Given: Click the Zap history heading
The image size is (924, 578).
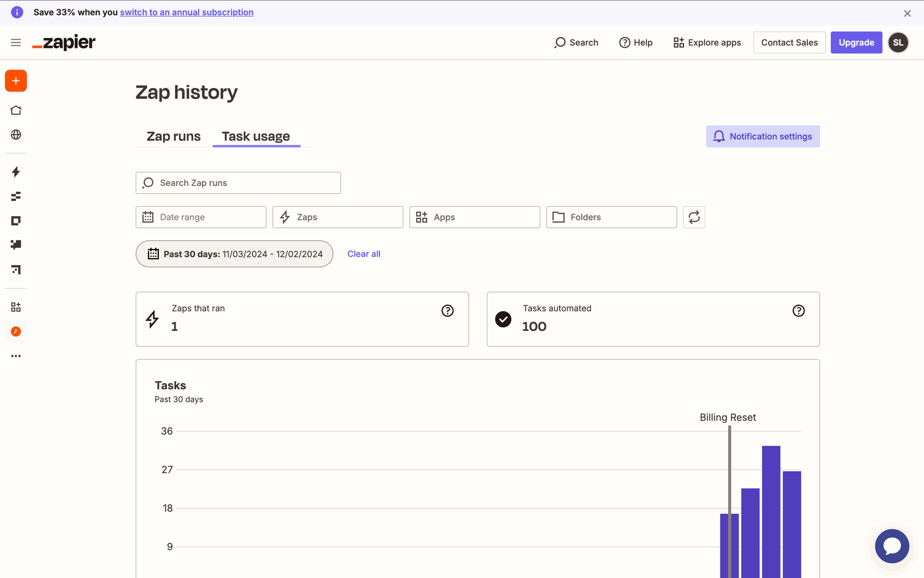Looking at the screenshot, I should (187, 92).
